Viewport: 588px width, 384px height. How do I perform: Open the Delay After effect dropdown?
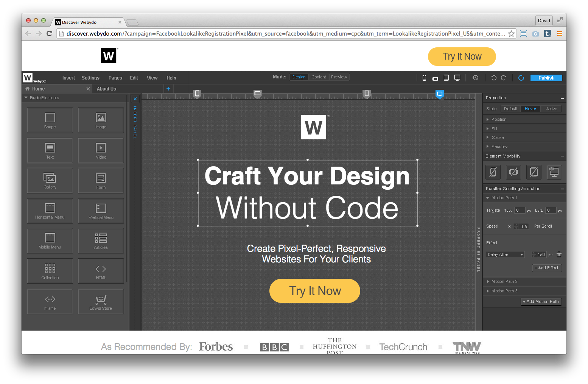tap(505, 254)
